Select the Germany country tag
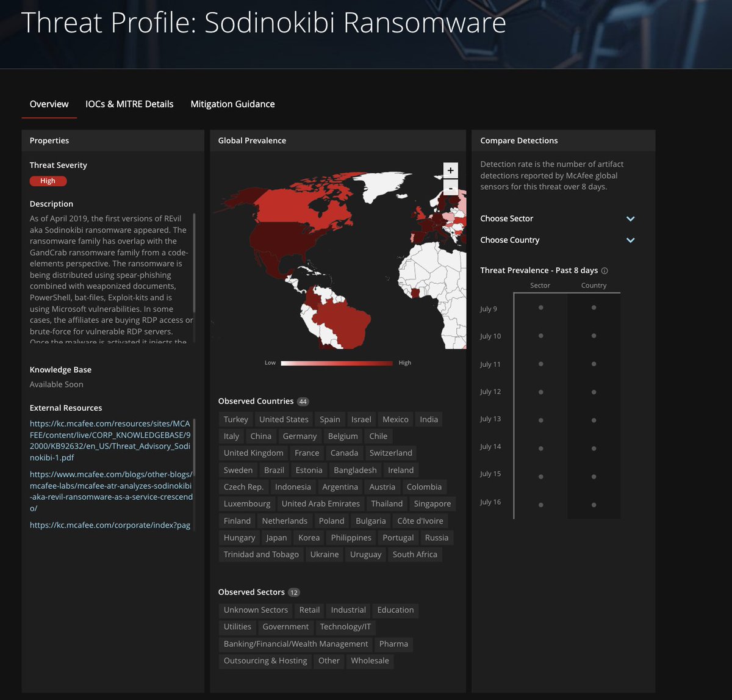This screenshot has height=700, width=732. pos(300,436)
